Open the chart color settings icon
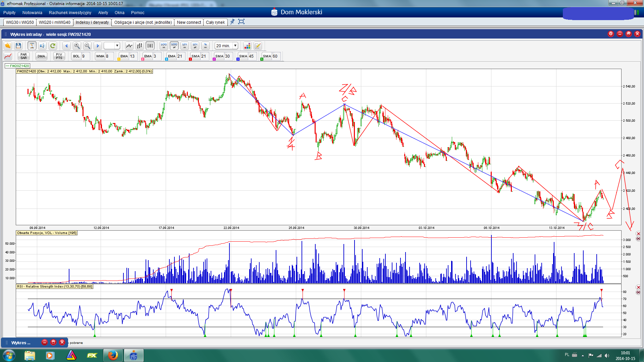Screen dimensions: 644x362 click(x=247, y=46)
